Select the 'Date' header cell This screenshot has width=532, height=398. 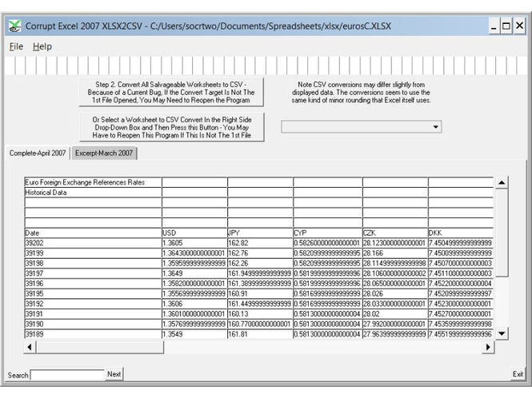coord(93,233)
